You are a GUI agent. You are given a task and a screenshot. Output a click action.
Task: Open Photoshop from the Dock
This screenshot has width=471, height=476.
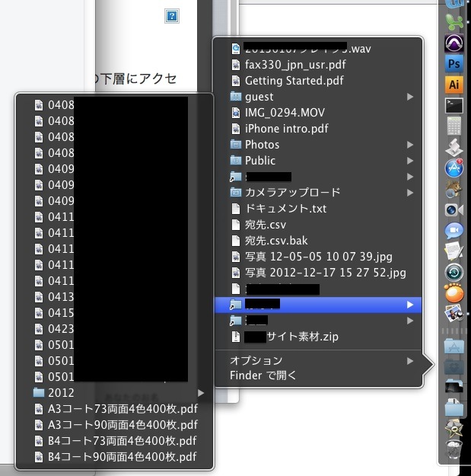(454, 63)
